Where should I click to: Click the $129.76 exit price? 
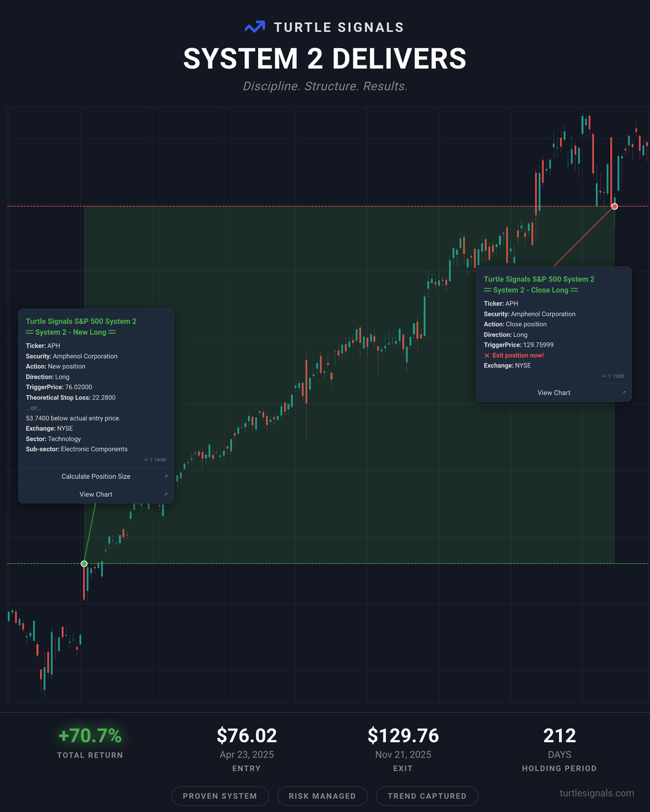point(403,736)
